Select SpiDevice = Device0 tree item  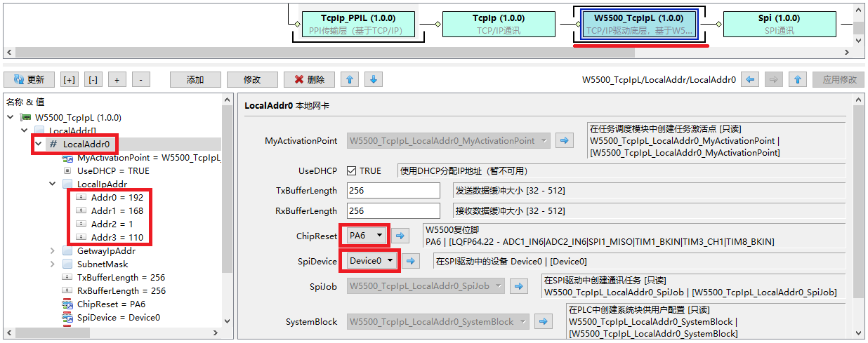pos(119,317)
